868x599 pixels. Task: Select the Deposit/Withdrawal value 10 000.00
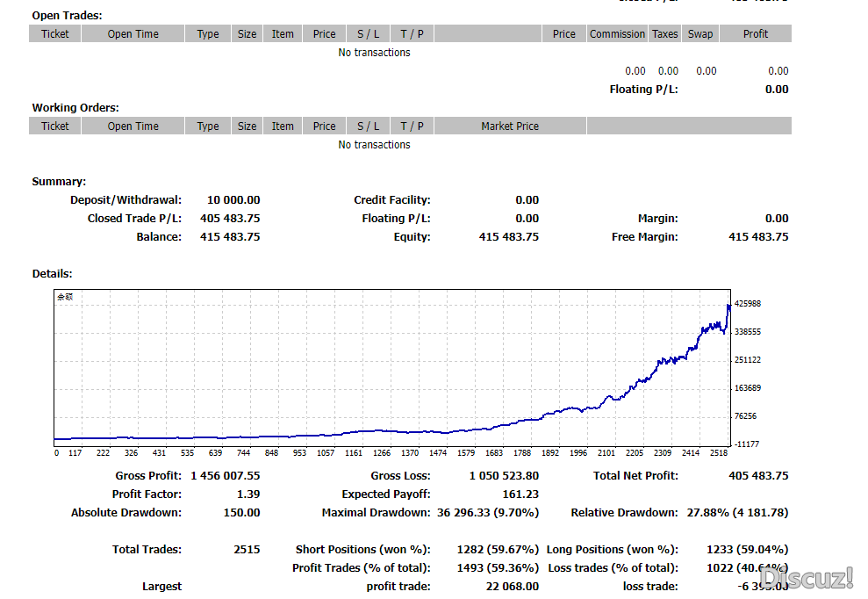(x=233, y=200)
